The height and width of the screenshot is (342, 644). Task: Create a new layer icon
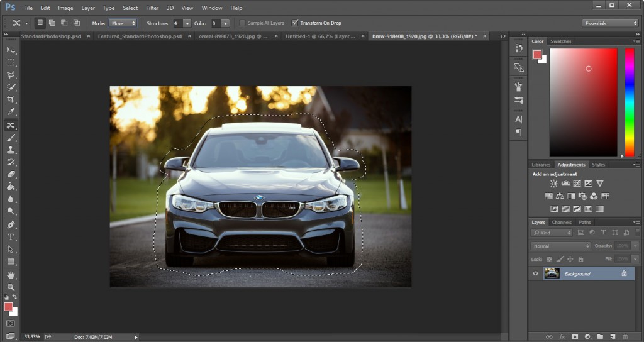click(x=613, y=337)
